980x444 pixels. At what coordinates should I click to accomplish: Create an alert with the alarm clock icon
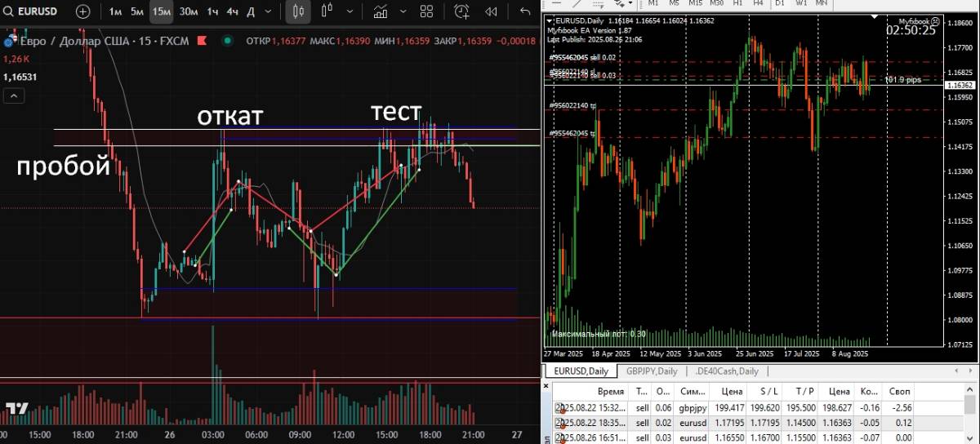462,12
